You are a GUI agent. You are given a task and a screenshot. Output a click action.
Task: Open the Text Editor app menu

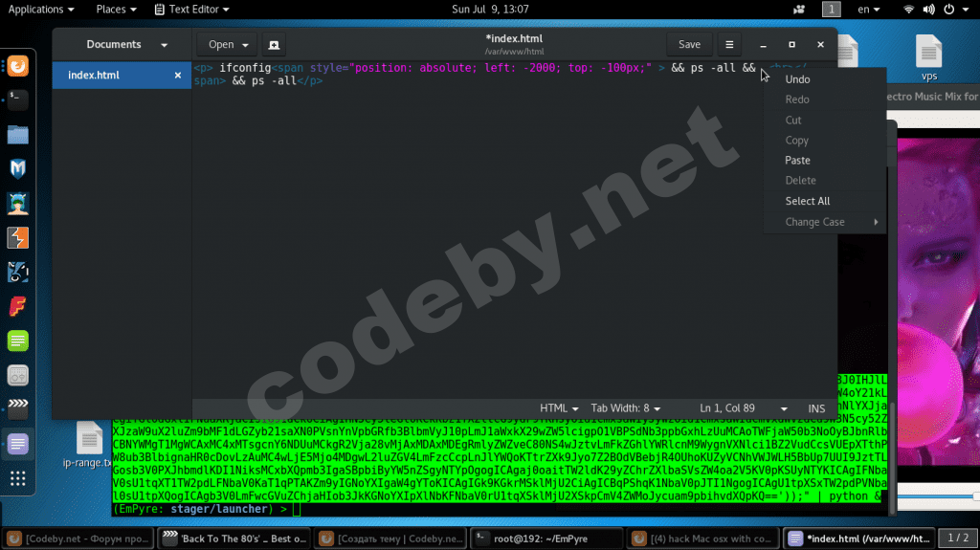coord(191,10)
